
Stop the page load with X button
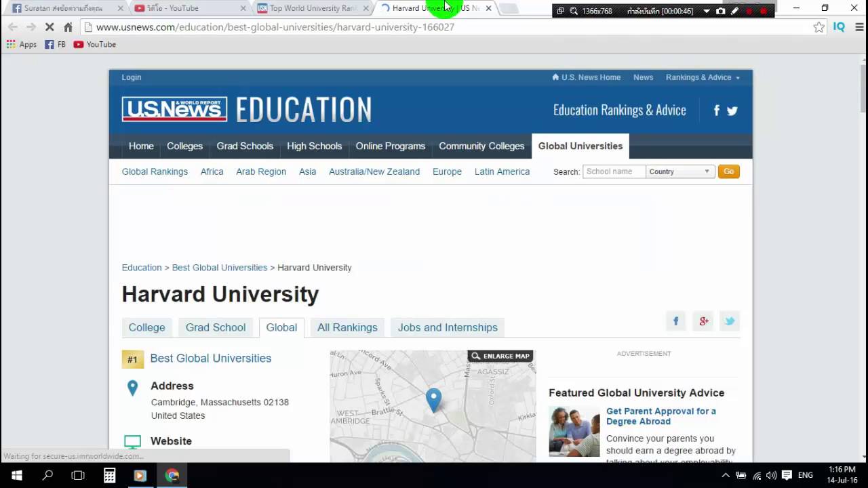(x=50, y=27)
